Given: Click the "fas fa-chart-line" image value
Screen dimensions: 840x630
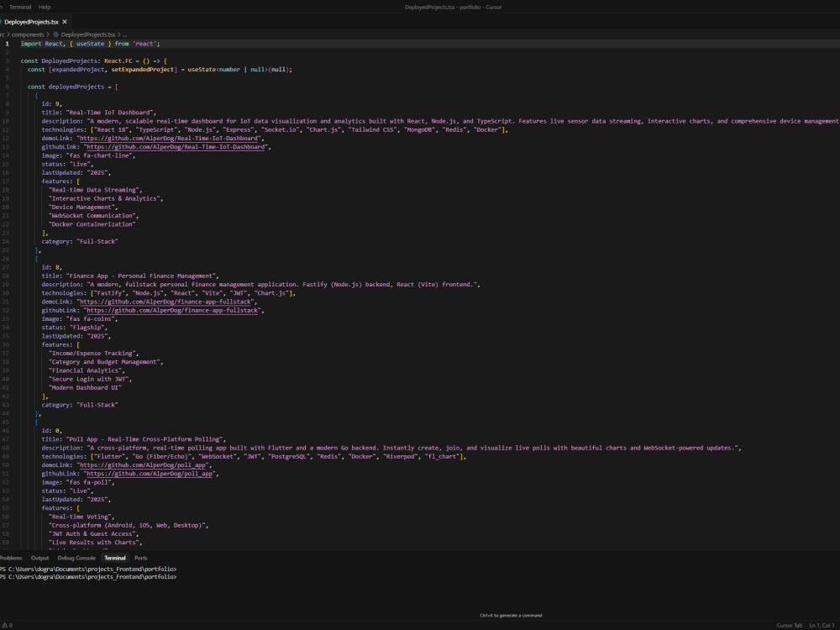Looking at the screenshot, I should click(x=101, y=155).
